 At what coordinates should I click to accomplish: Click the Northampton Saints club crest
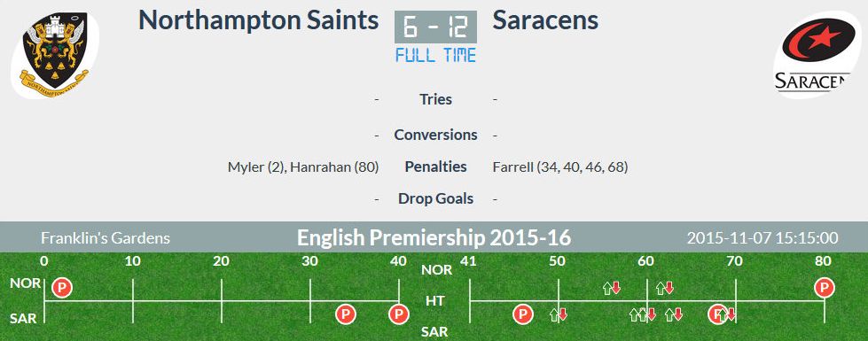[x=55, y=54]
